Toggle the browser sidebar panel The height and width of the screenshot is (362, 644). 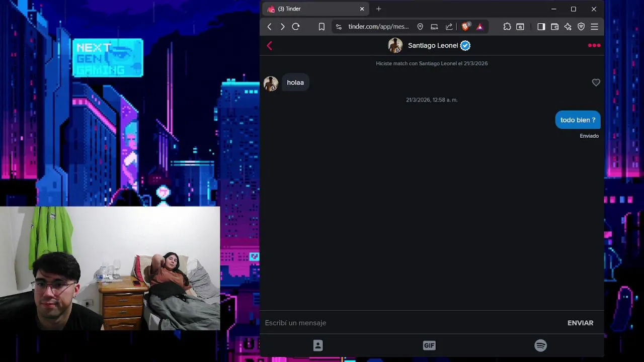pyautogui.click(x=541, y=27)
